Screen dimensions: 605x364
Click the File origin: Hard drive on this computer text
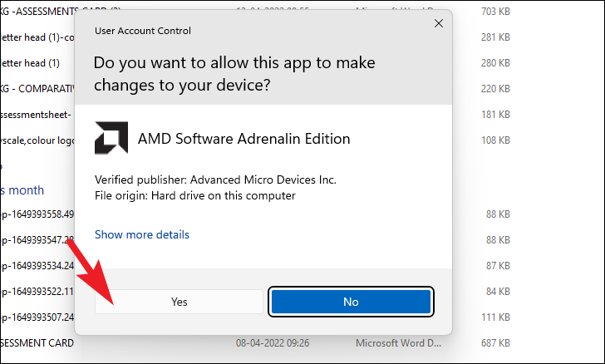(x=194, y=195)
